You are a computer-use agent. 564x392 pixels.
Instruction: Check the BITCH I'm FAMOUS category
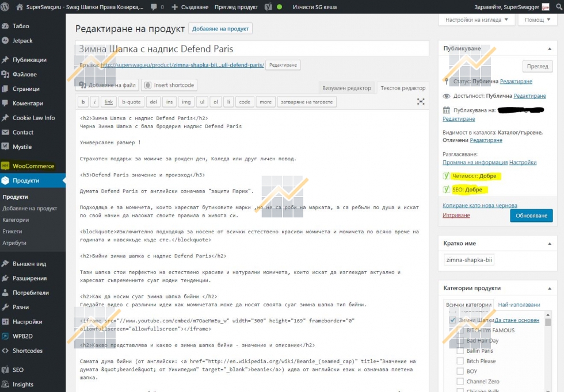click(x=460, y=330)
